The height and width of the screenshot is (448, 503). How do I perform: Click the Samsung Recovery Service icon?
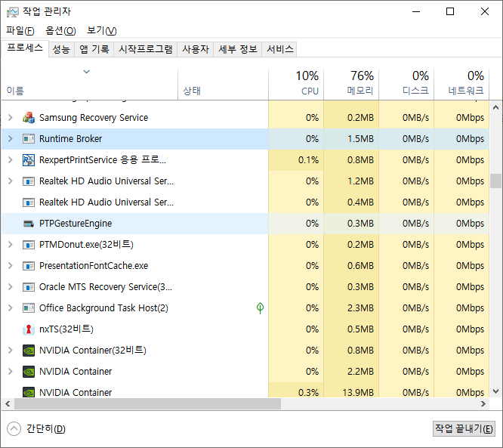click(29, 117)
